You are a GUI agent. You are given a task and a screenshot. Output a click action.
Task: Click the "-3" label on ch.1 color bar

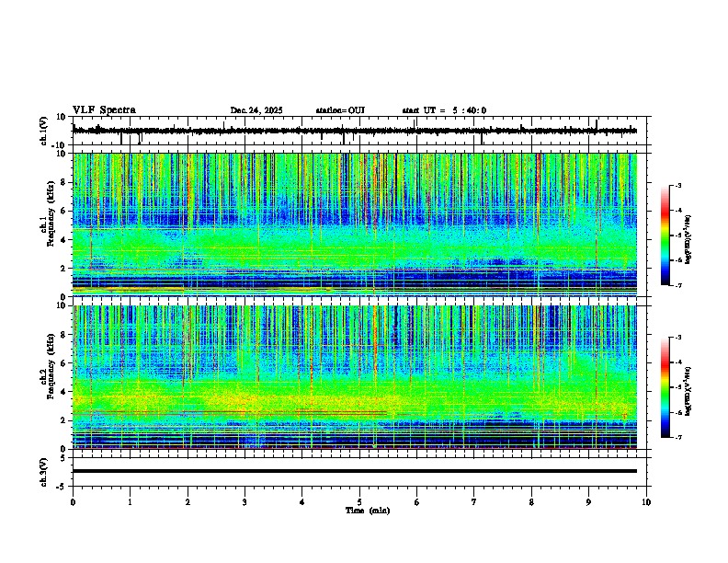677,186
